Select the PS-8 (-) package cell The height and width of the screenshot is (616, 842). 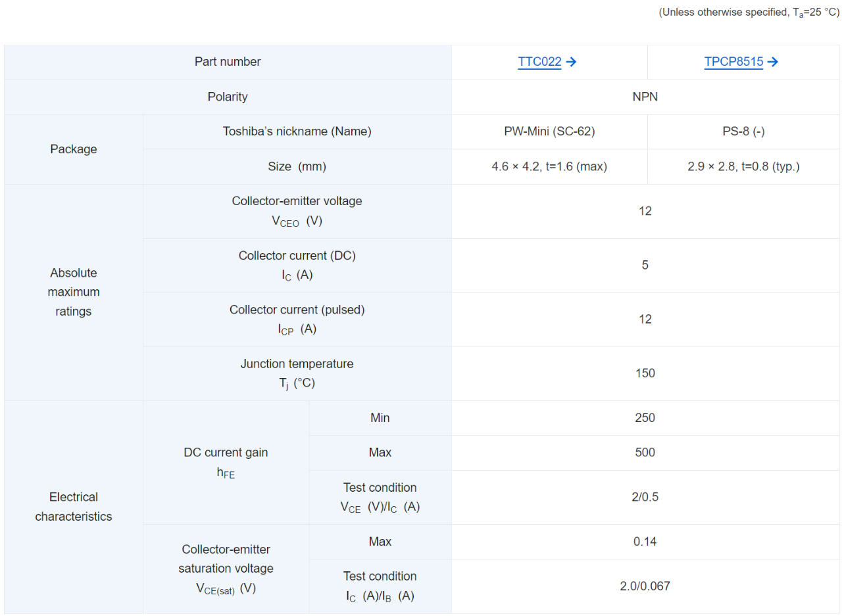click(x=743, y=131)
